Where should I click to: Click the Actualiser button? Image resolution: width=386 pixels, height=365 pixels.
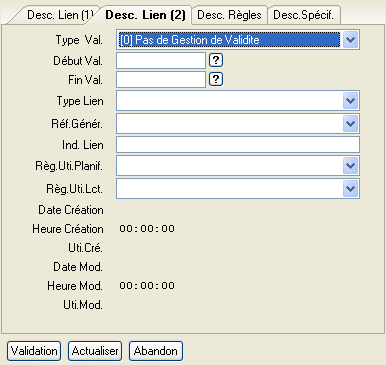pyautogui.click(x=95, y=351)
